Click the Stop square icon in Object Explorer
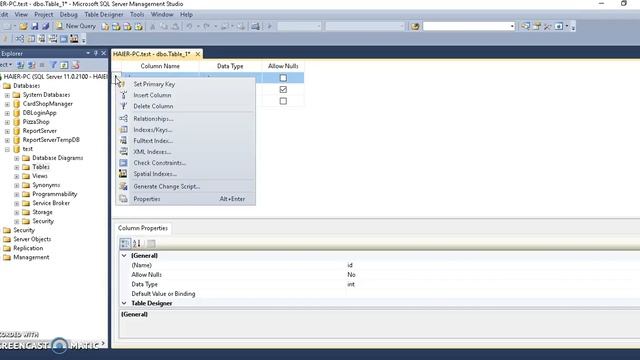 click(42, 65)
